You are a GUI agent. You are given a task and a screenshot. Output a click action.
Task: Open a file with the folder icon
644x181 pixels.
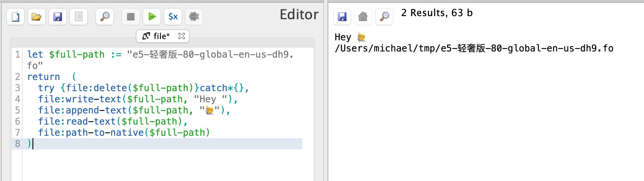[x=37, y=17]
